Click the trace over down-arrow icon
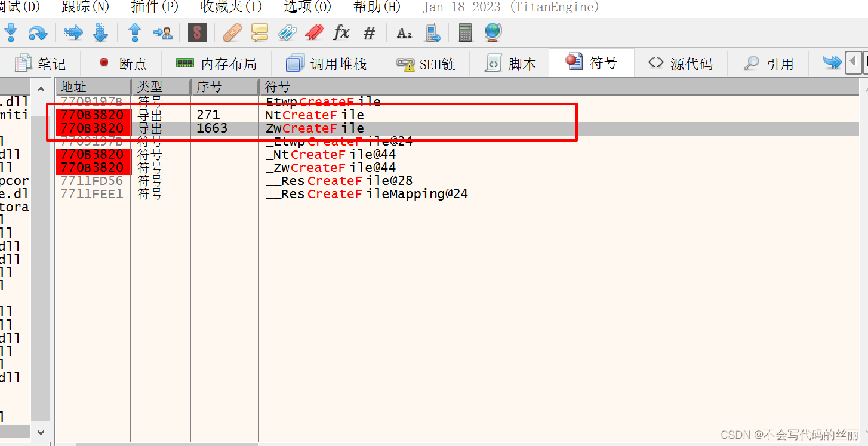Image resolution: width=868 pixels, height=446 pixels. point(100,32)
